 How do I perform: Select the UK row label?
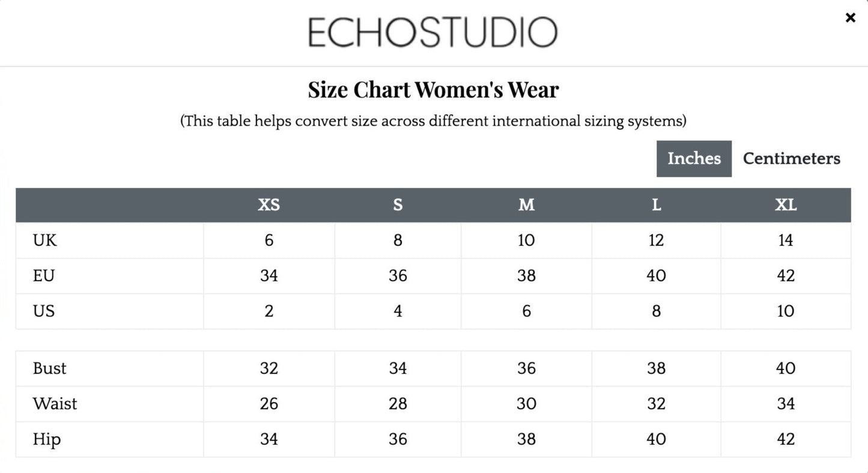pos(45,240)
